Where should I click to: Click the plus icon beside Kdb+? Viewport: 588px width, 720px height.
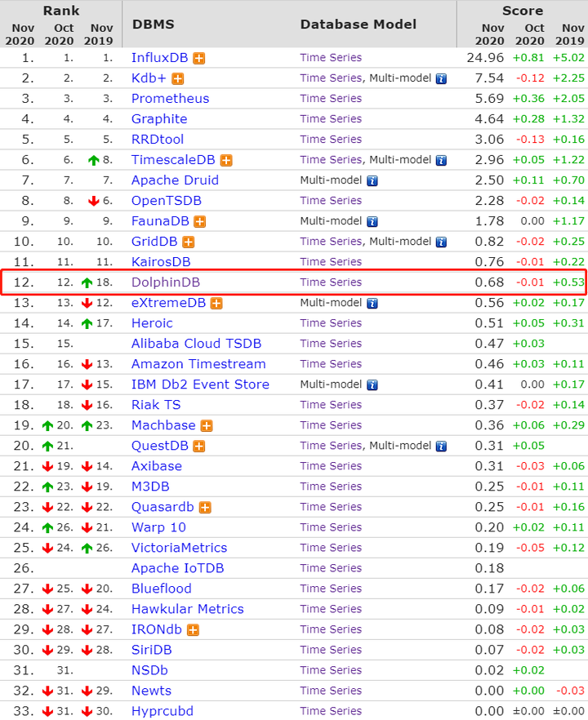[178, 79]
